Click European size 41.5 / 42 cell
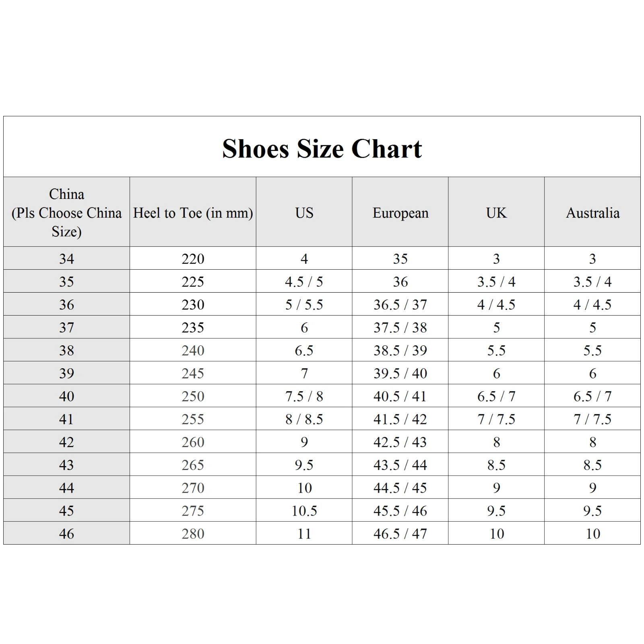 400,419
